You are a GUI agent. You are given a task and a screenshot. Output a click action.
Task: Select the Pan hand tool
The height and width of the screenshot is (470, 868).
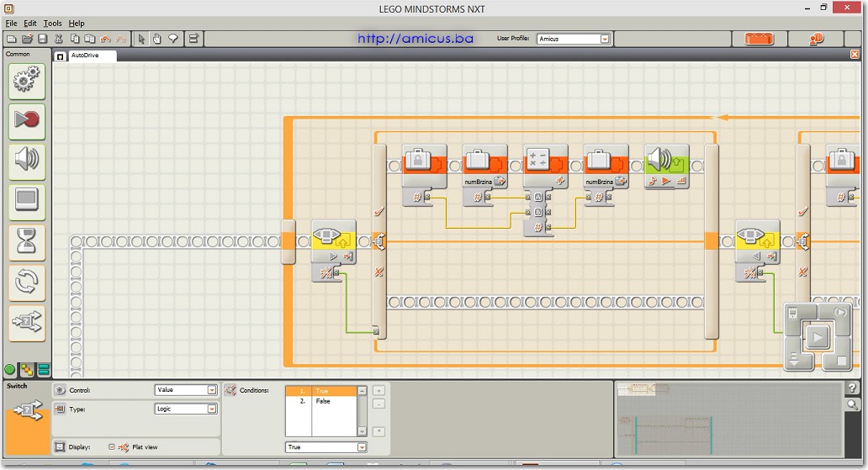[157, 39]
